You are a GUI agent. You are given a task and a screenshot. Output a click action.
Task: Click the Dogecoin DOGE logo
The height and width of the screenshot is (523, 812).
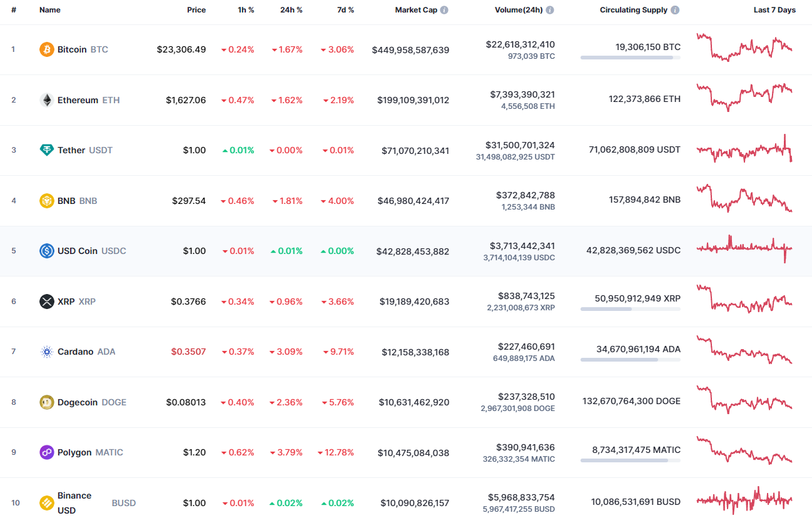[x=47, y=402]
